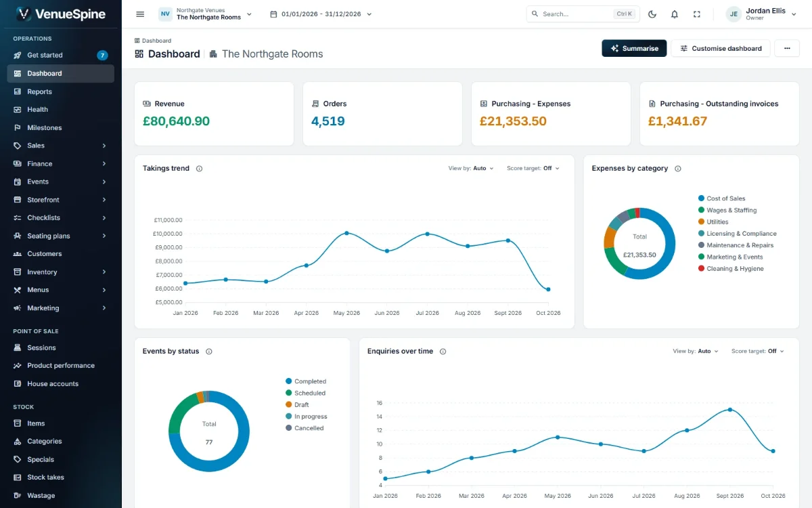Open the date range 01/01/2026 - 31/12/2026 picker

click(321, 14)
